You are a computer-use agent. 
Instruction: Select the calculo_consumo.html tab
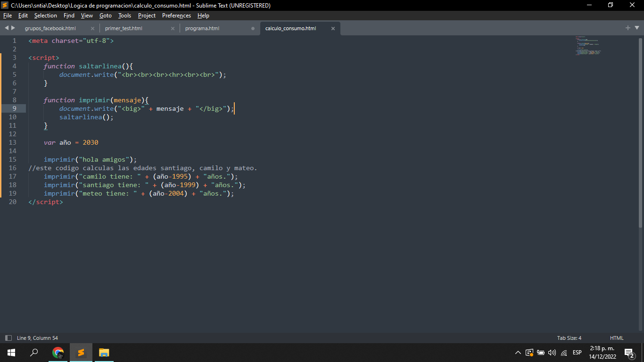point(290,28)
